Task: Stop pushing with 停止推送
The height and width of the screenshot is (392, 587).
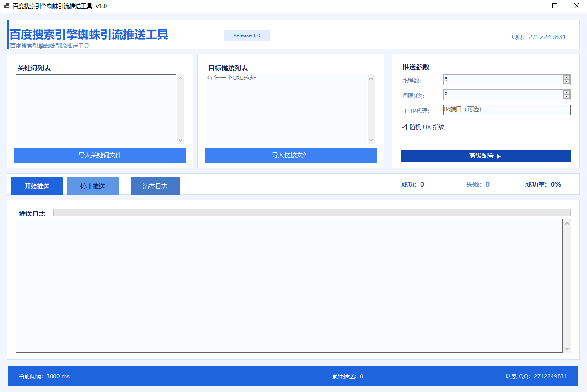Action: pos(93,186)
